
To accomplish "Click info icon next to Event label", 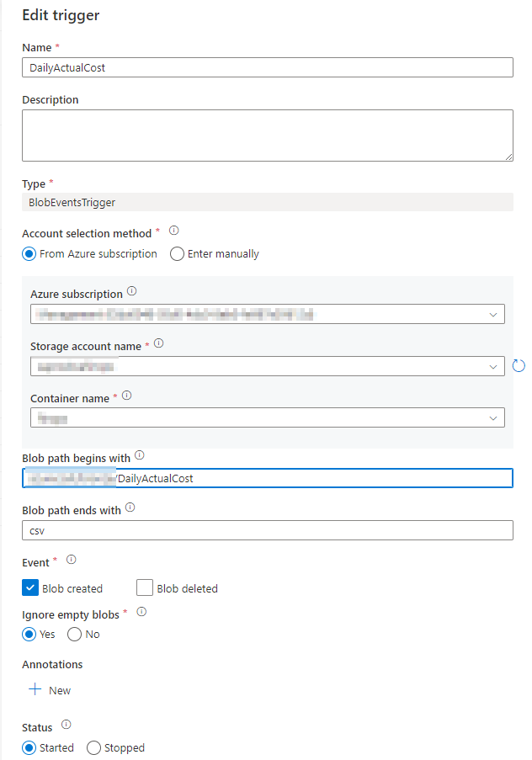I will pos(72,560).
